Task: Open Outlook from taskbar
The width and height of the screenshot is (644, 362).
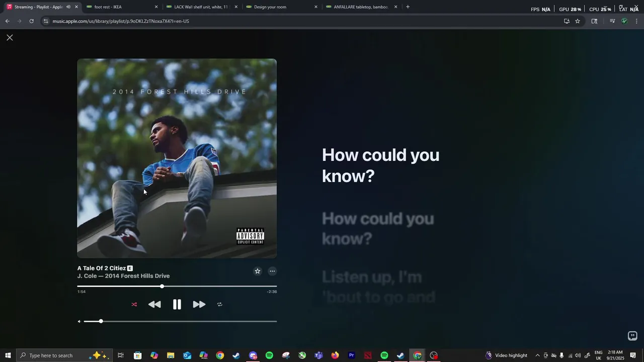Action: (187, 355)
